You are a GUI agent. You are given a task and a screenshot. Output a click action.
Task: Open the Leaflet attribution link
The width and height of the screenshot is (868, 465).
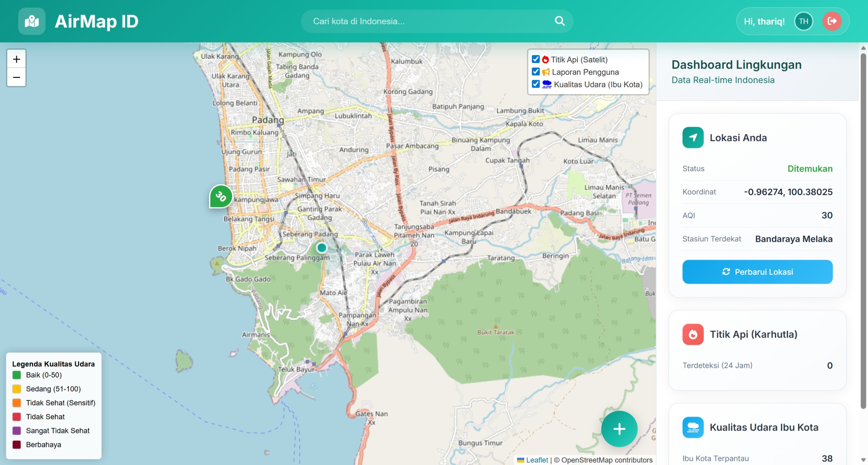537,460
